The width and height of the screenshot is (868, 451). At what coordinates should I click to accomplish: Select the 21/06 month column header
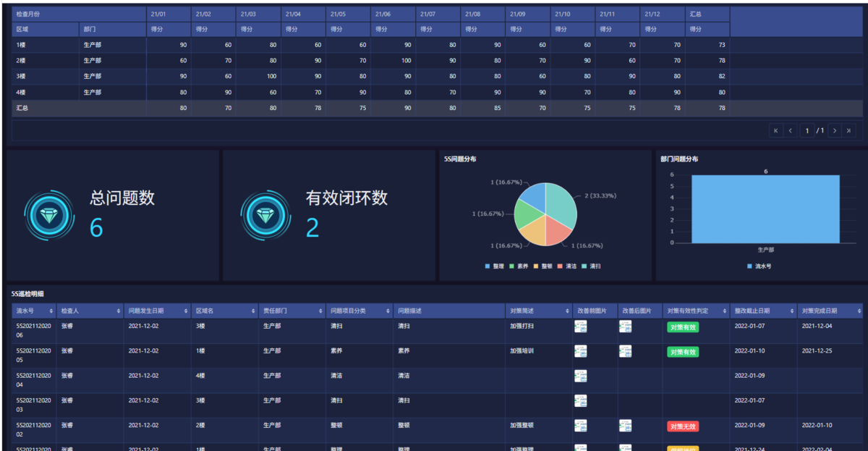(393, 14)
